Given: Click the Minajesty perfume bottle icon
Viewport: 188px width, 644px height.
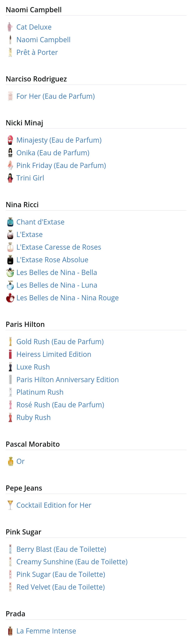Looking at the screenshot, I should coord(10,140).
